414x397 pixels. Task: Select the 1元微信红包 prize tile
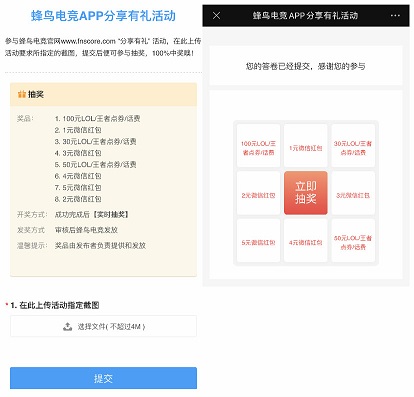coord(306,145)
